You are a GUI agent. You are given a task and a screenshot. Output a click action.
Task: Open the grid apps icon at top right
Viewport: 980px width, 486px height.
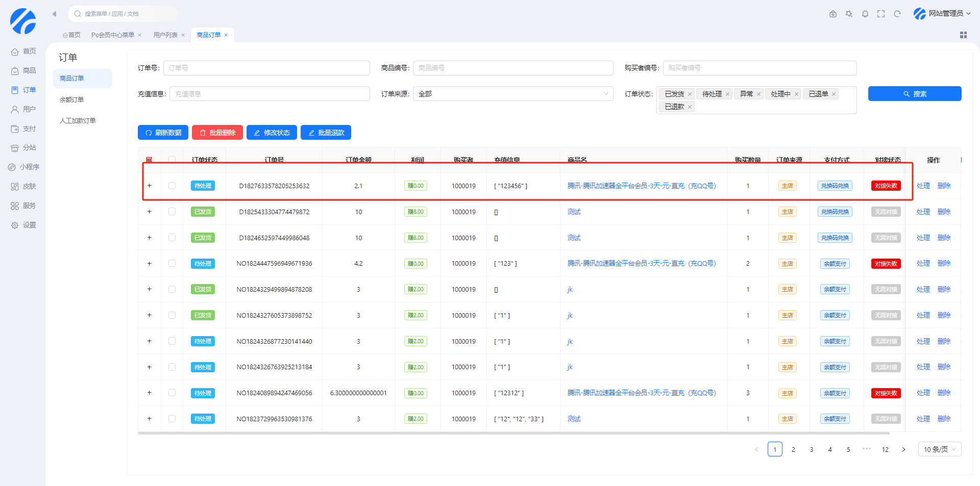[963, 35]
